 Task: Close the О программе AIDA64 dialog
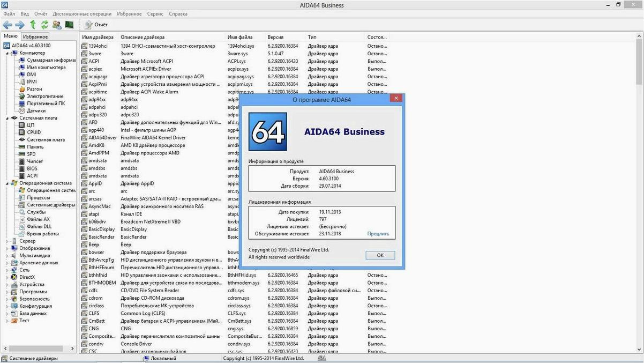click(396, 99)
